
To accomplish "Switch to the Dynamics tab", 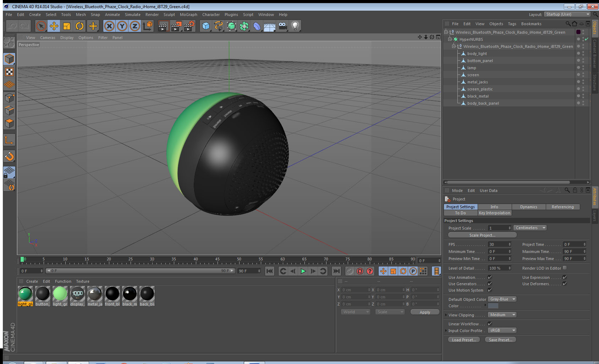I will 528,207.
